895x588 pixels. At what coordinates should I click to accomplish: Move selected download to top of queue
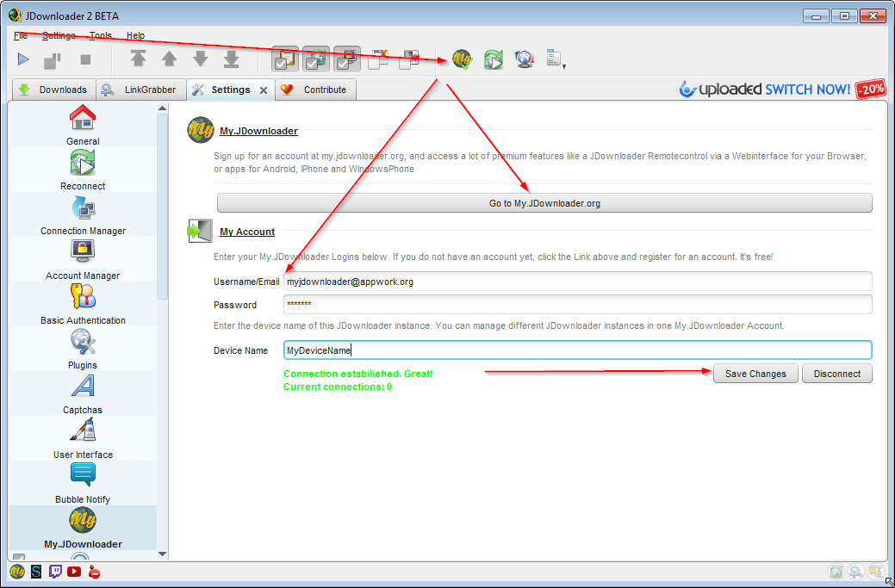[x=138, y=59]
